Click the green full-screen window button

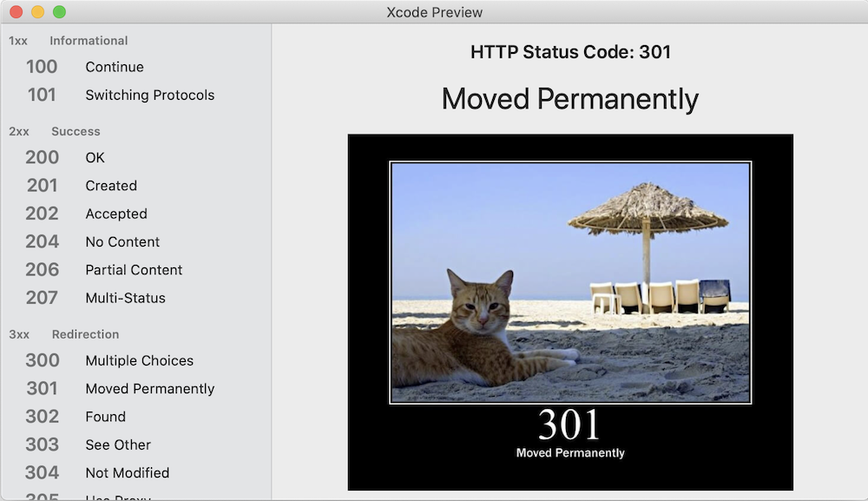[59, 12]
